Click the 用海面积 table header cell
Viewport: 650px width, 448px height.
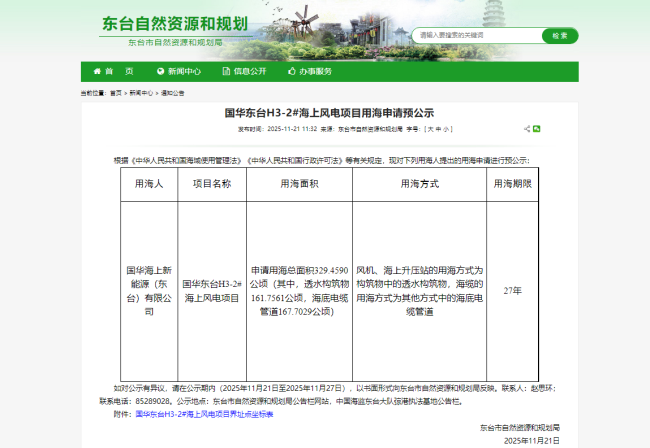(299, 184)
